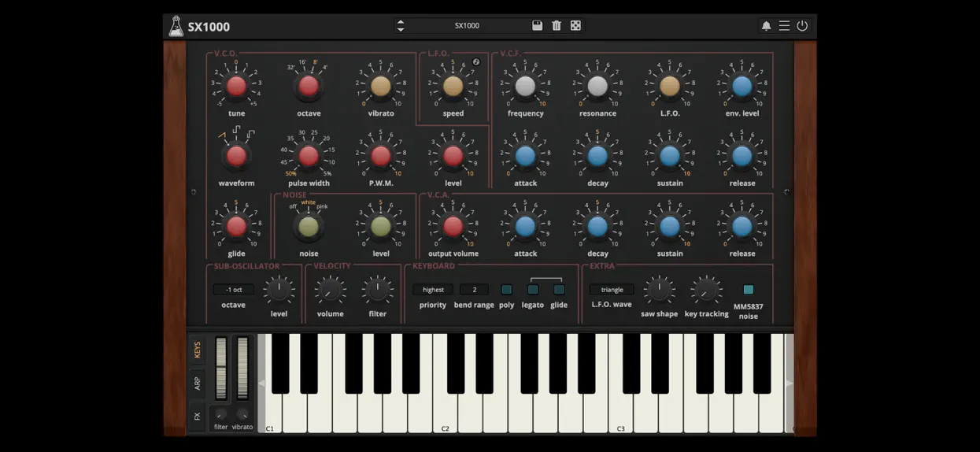
Task: Toggle the legato switch
Action: (533, 290)
